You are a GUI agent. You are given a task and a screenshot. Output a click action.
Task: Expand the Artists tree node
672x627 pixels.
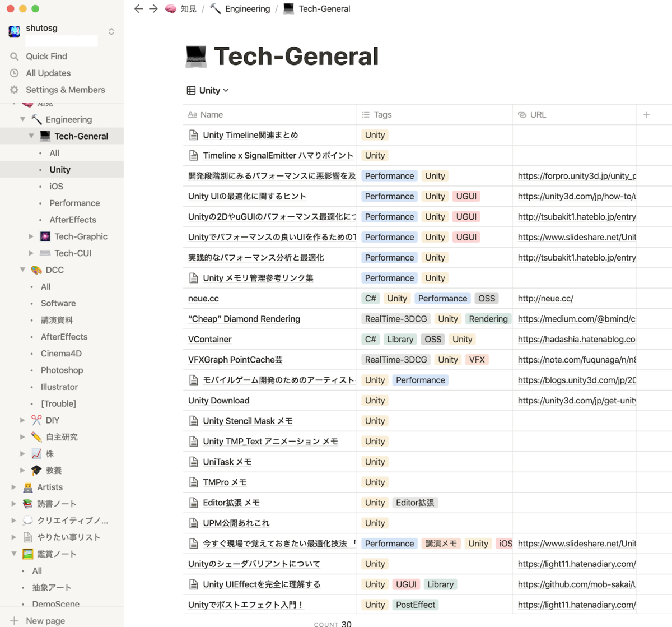(14, 487)
